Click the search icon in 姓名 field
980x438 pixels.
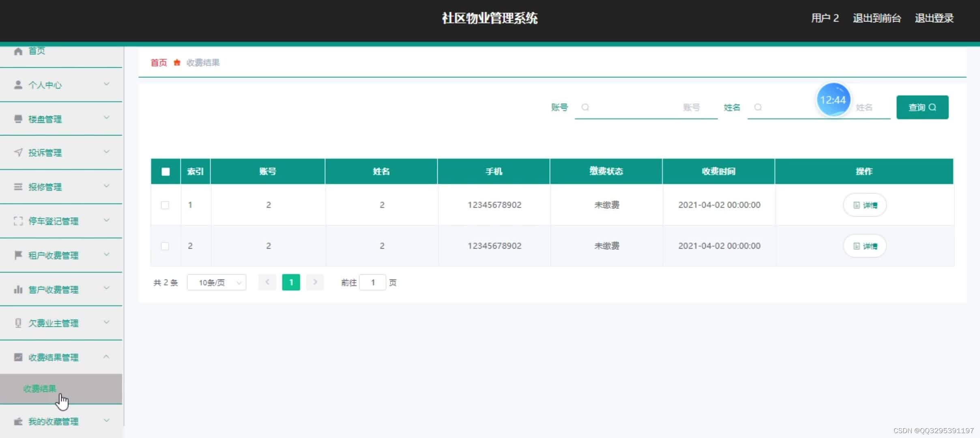[x=758, y=107]
